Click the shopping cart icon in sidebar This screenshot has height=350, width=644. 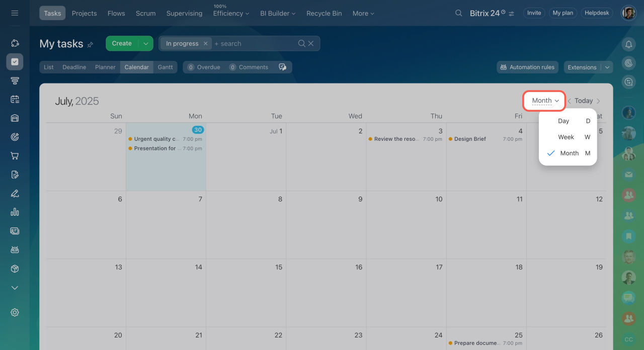click(15, 156)
